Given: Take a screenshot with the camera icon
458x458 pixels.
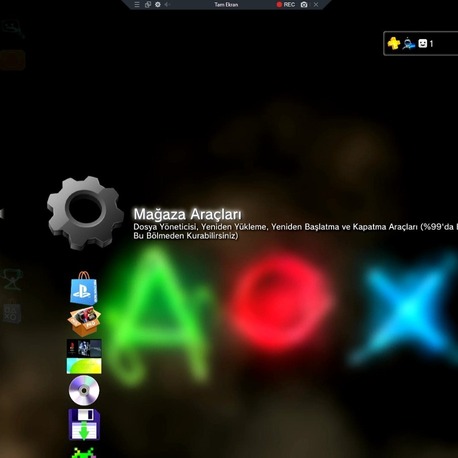Looking at the screenshot, I should (304, 5).
